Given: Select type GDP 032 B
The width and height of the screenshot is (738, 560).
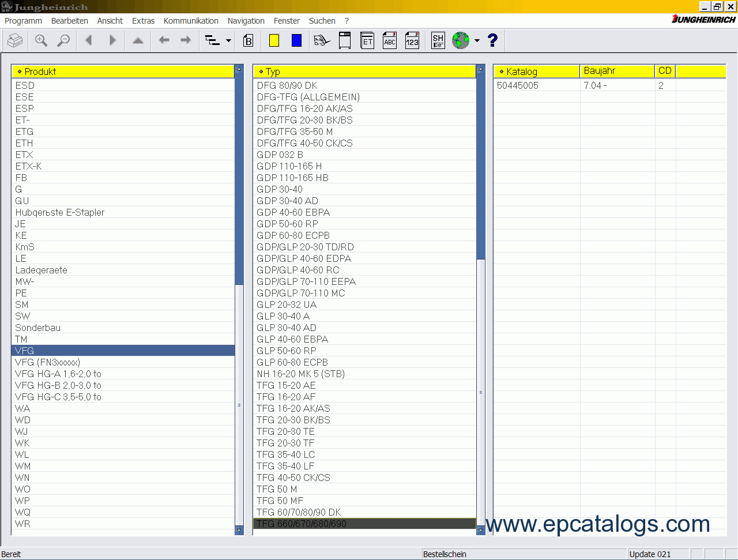Looking at the screenshot, I should tap(364, 155).
